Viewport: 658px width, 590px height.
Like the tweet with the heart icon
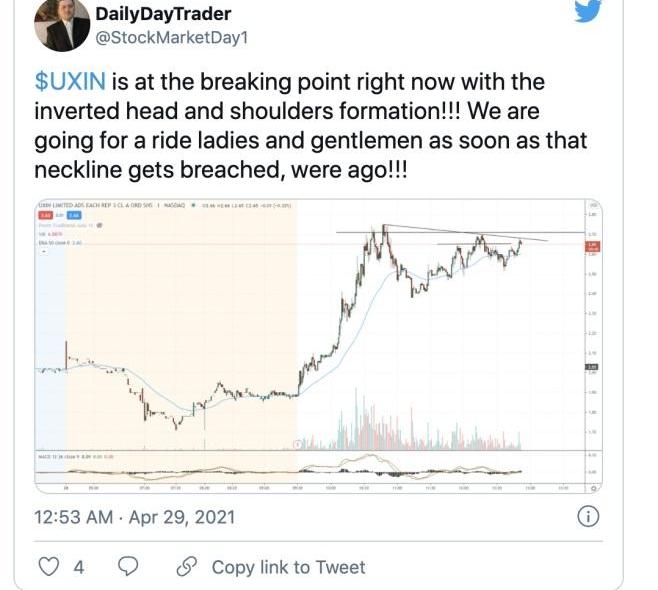coord(49,567)
